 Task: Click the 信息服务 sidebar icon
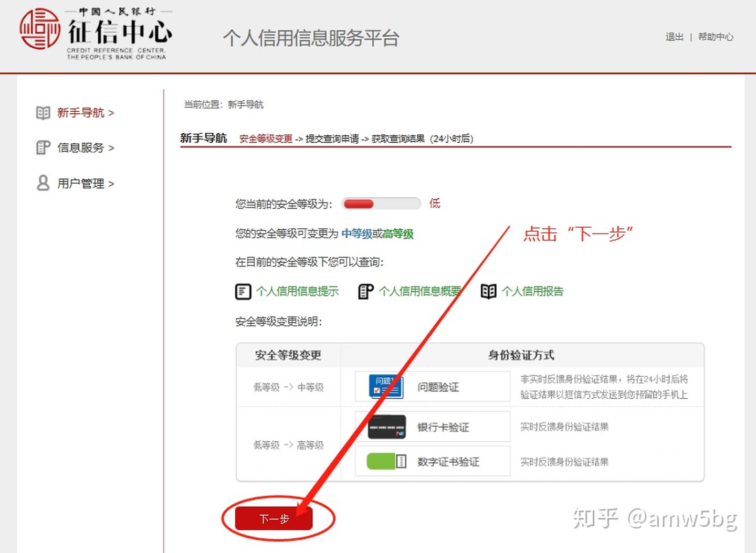[42, 147]
